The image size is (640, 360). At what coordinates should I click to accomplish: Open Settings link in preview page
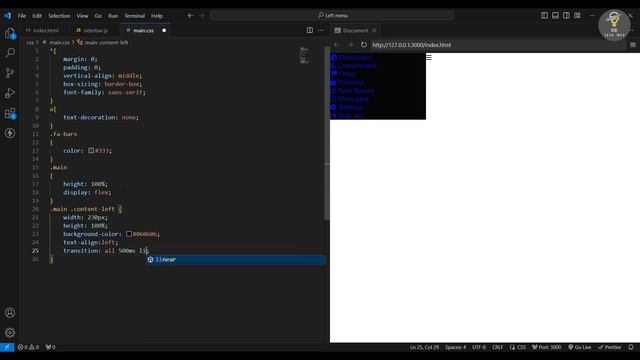(x=350, y=107)
